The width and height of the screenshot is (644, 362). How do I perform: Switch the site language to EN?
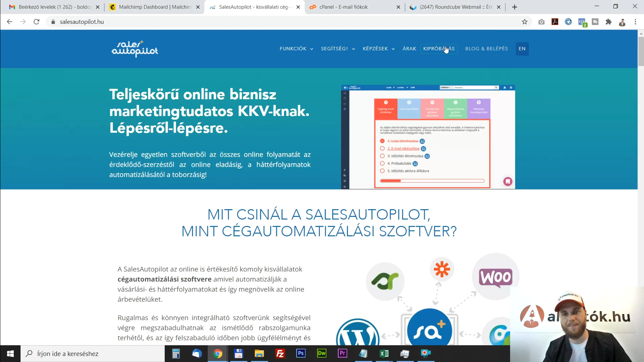522,49
